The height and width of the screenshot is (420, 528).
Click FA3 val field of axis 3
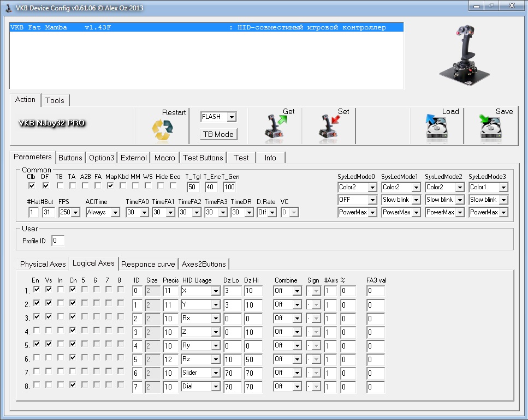(x=376, y=319)
